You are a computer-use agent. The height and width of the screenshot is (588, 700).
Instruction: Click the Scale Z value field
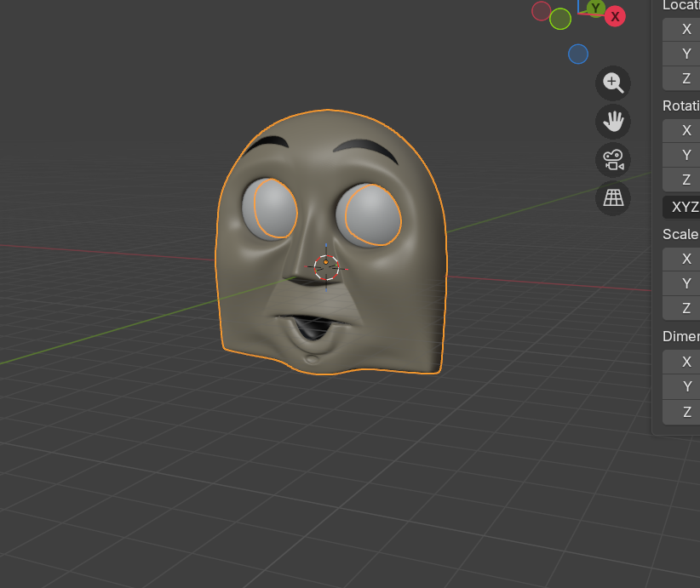[681, 308]
